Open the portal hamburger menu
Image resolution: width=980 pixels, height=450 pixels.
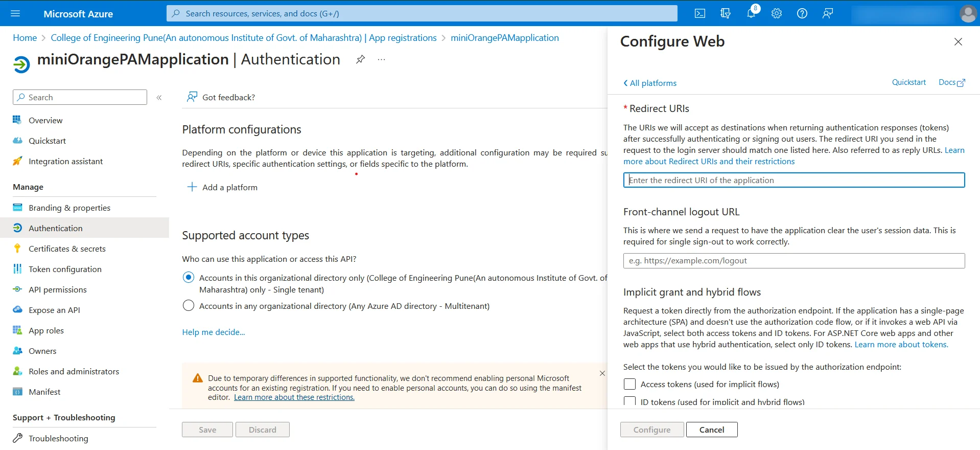[15, 13]
